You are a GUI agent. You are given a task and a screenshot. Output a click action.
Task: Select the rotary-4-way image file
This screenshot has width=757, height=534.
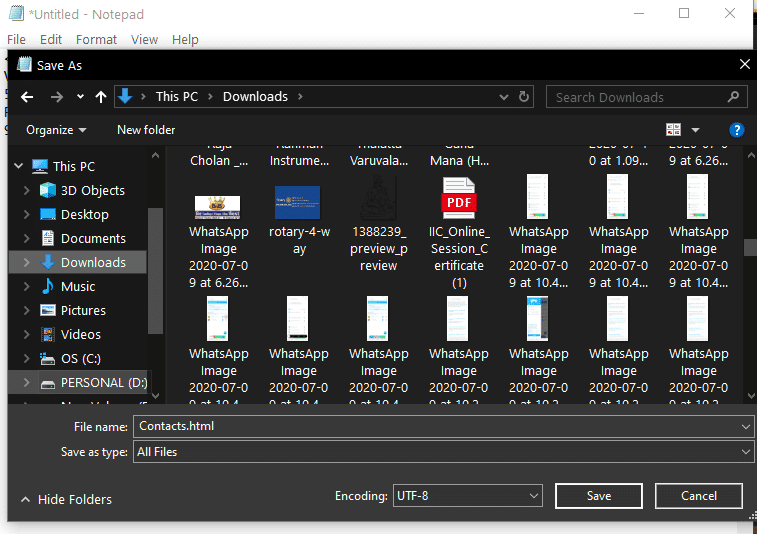click(x=298, y=219)
